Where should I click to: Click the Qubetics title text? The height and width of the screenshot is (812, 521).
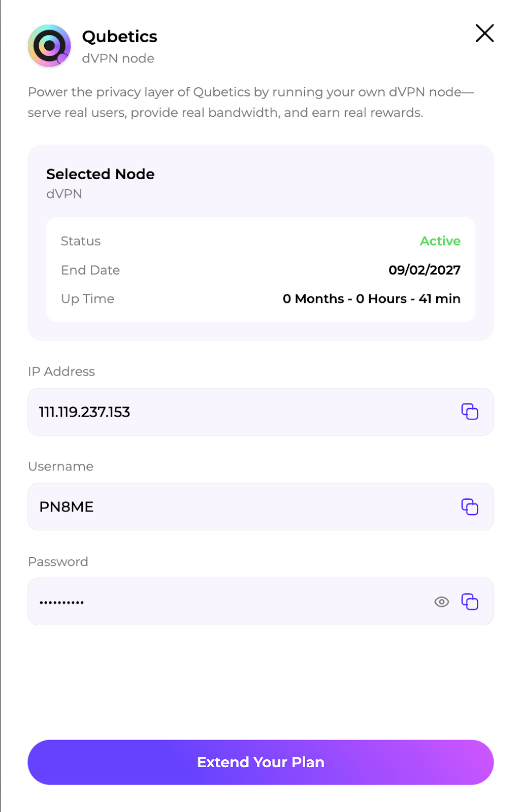click(119, 37)
